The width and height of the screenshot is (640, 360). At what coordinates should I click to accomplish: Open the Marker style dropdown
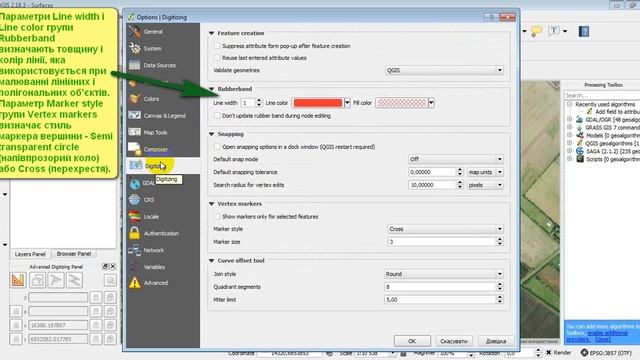(445, 229)
